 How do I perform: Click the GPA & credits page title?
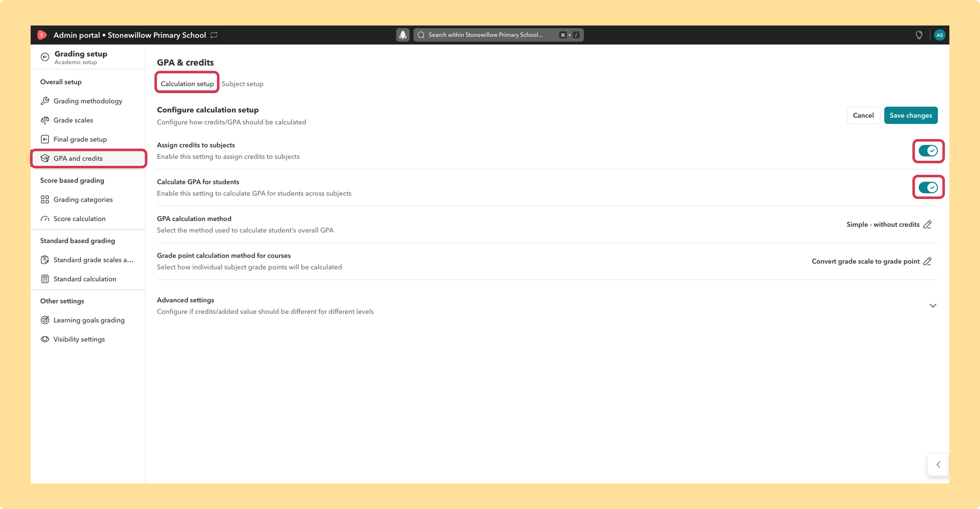tap(185, 62)
